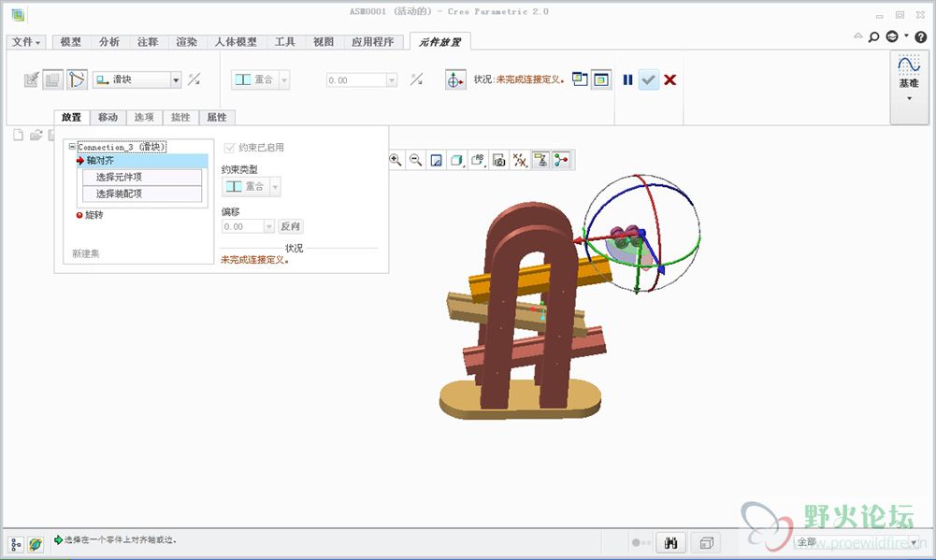Toggle the manual placement stacked-squares icon
Image resolution: width=936 pixels, height=560 pixels.
53,79
